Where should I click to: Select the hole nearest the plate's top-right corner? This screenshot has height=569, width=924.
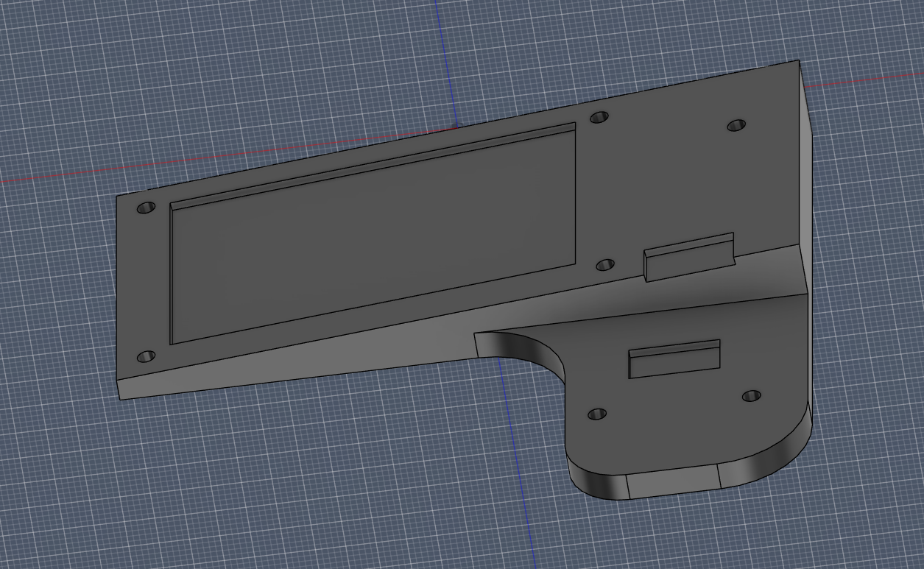tap(736, 126)
